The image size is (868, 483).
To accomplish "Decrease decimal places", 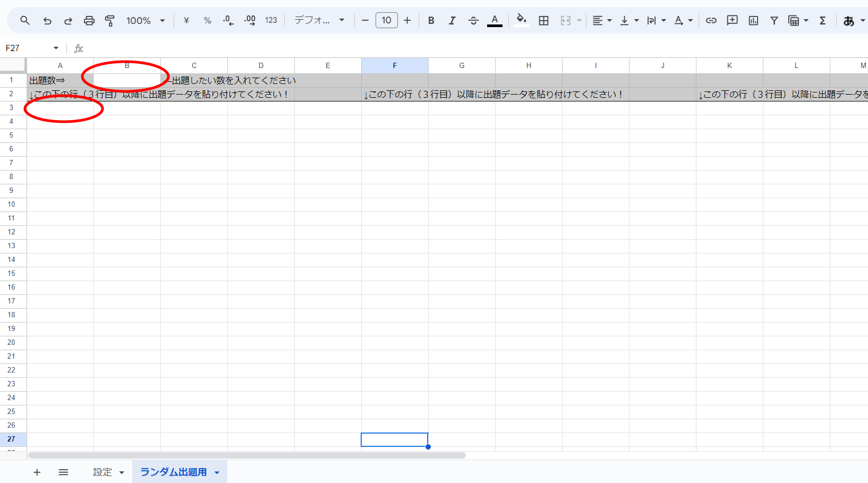I will click(x=228, y=20).
